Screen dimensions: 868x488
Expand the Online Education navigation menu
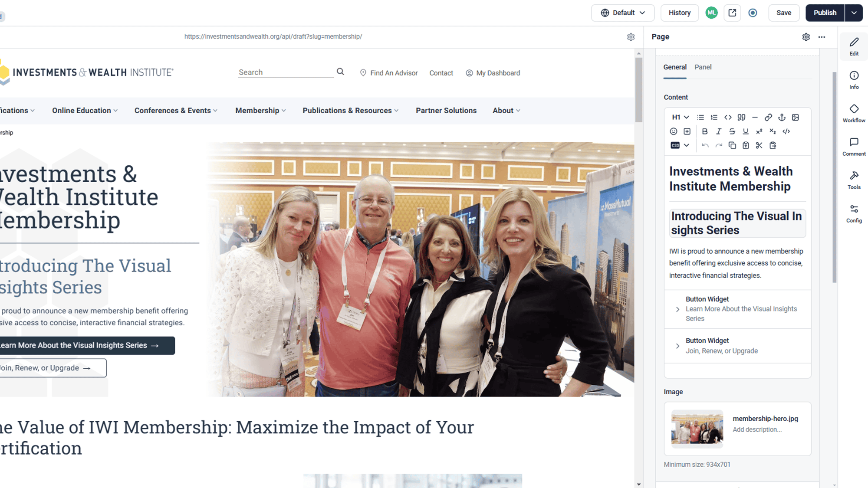coord(85,111)
